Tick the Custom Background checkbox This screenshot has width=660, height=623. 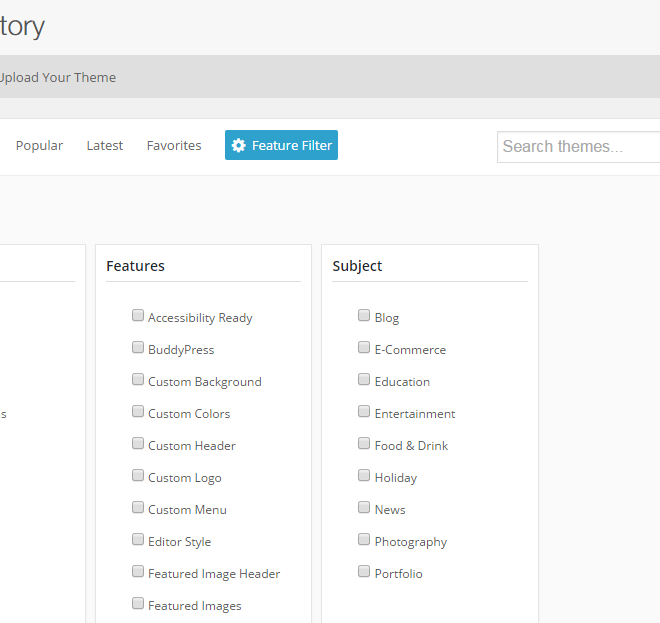[138, 379]
